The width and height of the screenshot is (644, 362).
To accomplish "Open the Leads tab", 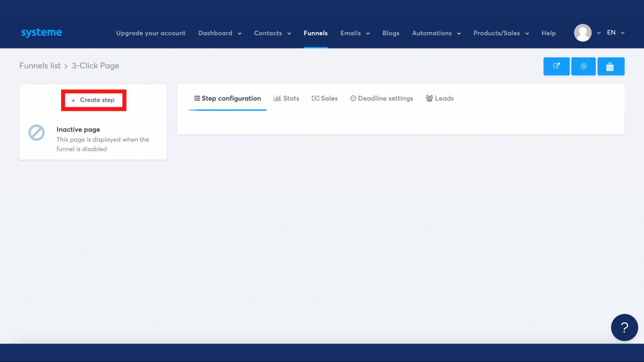I will (439, 98).
